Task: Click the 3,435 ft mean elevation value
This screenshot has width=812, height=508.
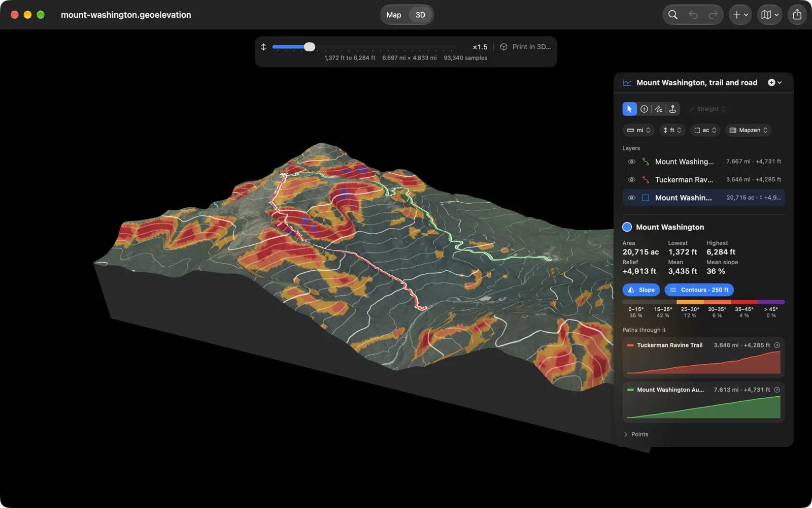Action: pyautogui.click(x=683, y=271)
